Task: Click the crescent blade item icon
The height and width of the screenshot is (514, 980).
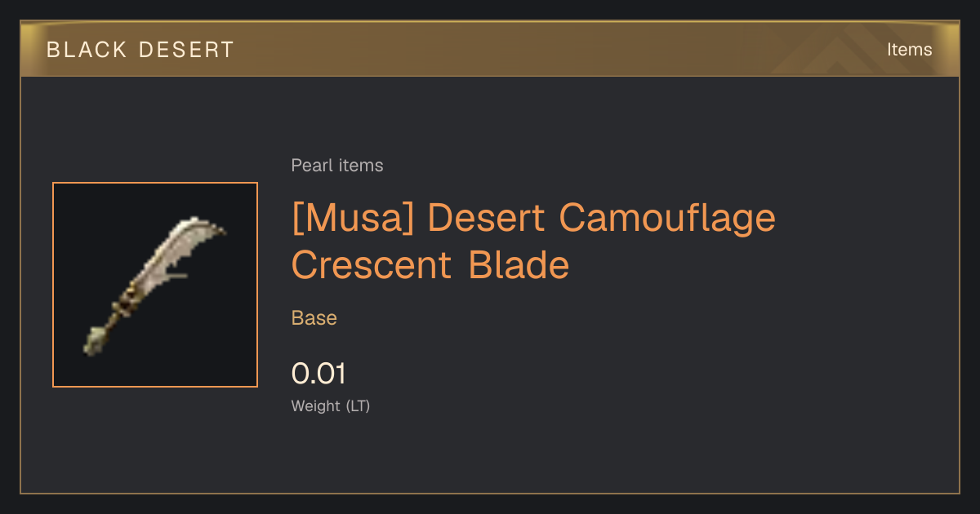Action: click(x=155, y=285)
